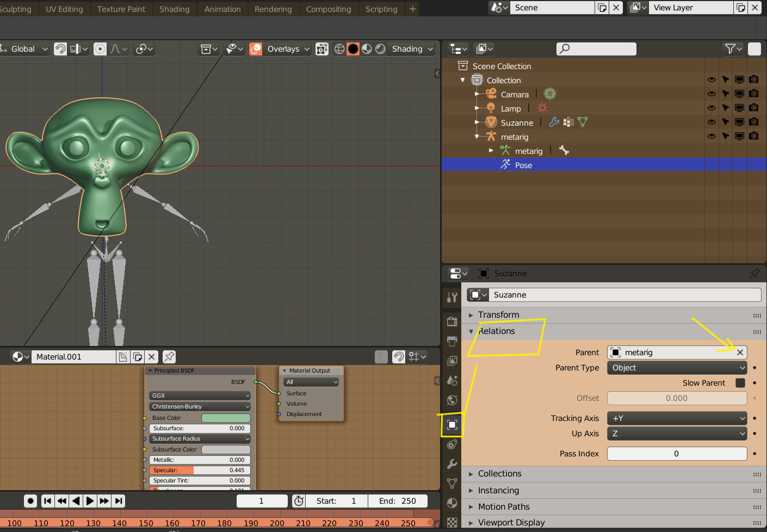Click the Render properties camera tab
Image resolution: width=767 pixels, height=532 pixels.
click(451, 321)
